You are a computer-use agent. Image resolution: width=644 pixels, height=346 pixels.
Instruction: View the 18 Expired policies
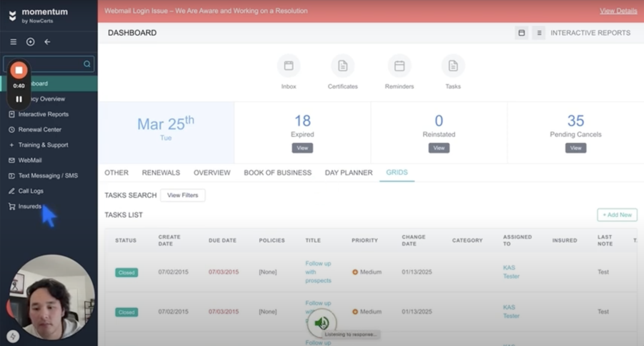pyautogui.click(x=302, y=148)
